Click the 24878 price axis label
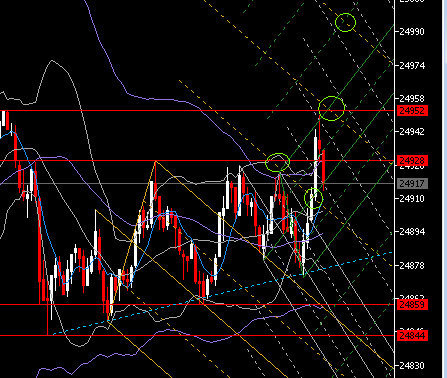 coord(412,266)
